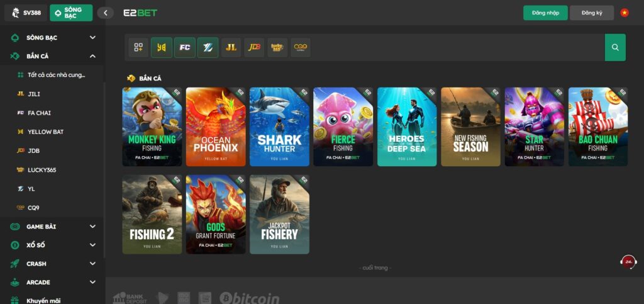644x304 pixels.
Task: Expand the Crash sidebar chevron
Action: click(93, 264)
